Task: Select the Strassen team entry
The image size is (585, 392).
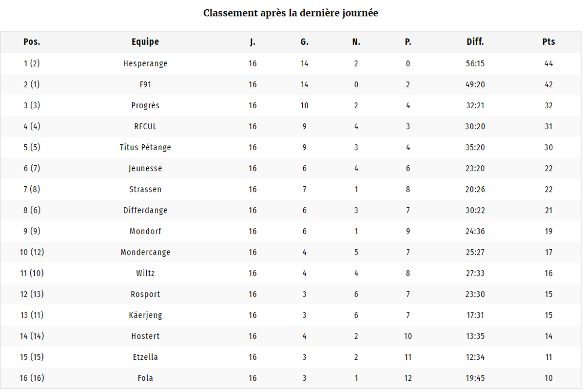Action: [x=145, y=189]
